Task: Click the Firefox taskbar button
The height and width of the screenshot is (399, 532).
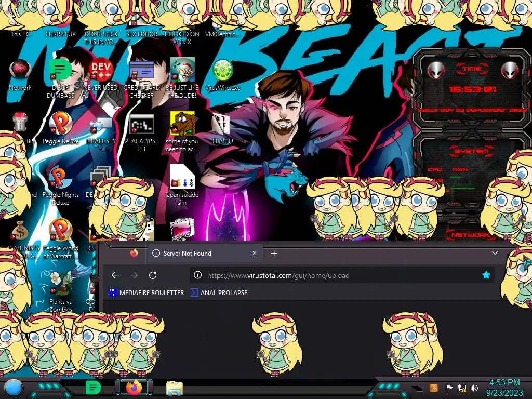Action: [x=134, y=388]
